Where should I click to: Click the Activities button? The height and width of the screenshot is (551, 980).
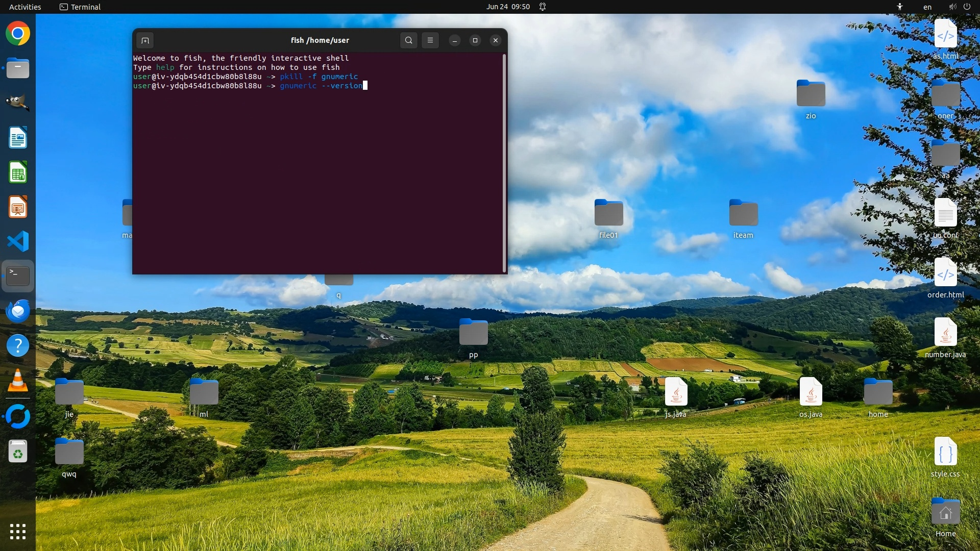tap(25, 7)
